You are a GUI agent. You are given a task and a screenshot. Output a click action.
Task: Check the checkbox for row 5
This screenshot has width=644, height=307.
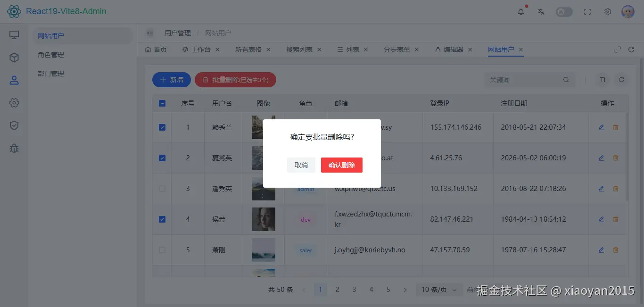(x=162, y=250)
